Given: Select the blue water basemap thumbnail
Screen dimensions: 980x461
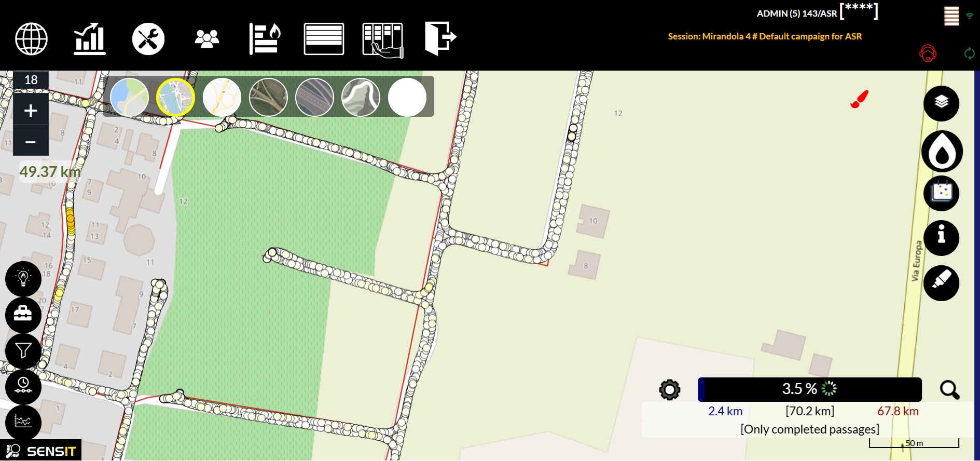Looking at the screenshot, I should point(130,97).
